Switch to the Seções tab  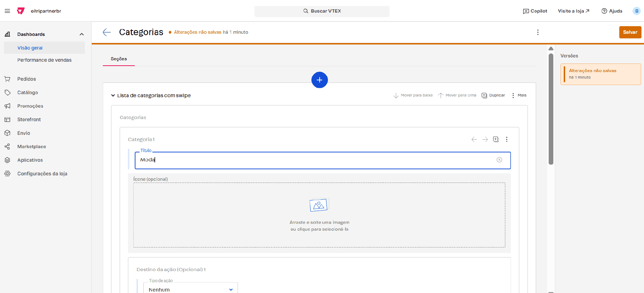click(119, 59)
